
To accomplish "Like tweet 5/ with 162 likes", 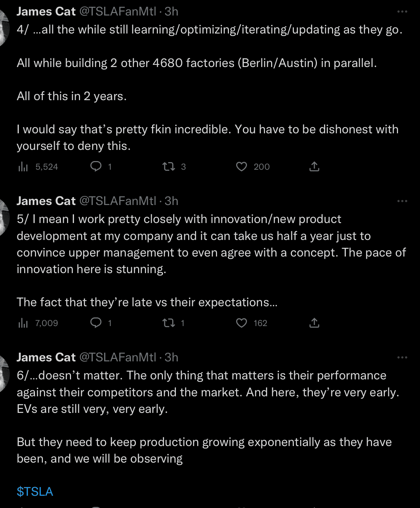I will tap(242, 323).
